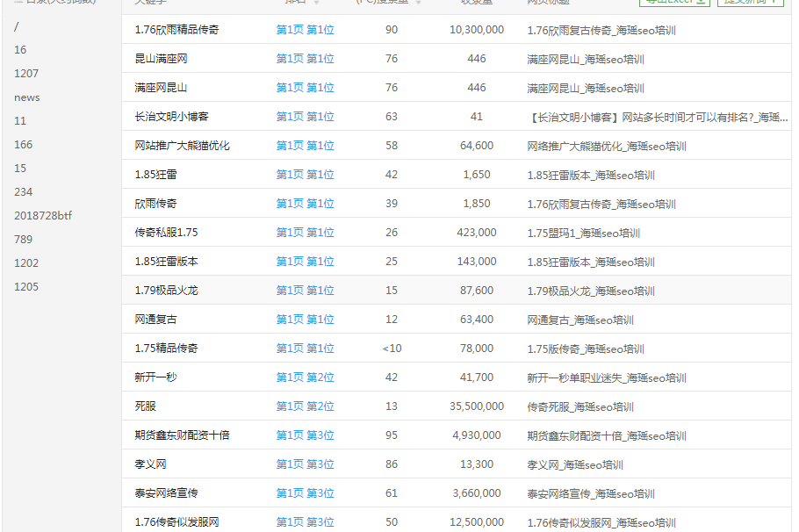Image resolution: width=799 pixels, height=532 pixels.
Task: Select the 1202 directory in sidebar
Action: pyautogui.click(x=26, y=263)
